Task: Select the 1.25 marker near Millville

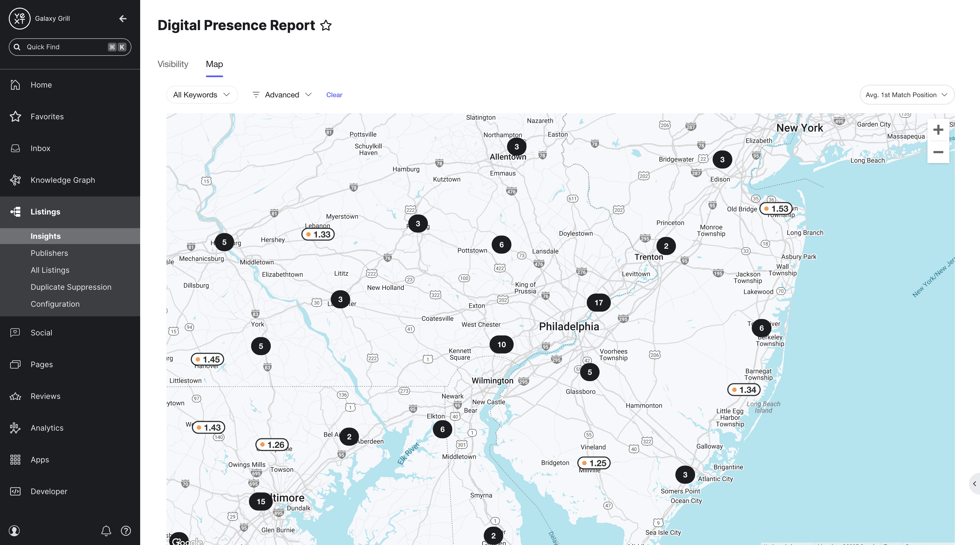Action: pyautogui.click(x=594, y=463)
